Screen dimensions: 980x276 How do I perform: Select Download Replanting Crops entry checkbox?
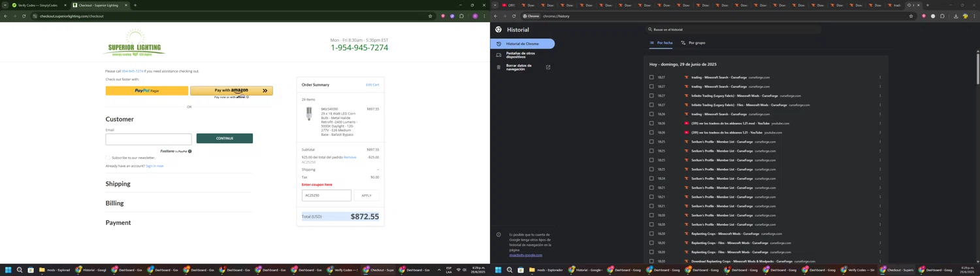tap(651, 261)
